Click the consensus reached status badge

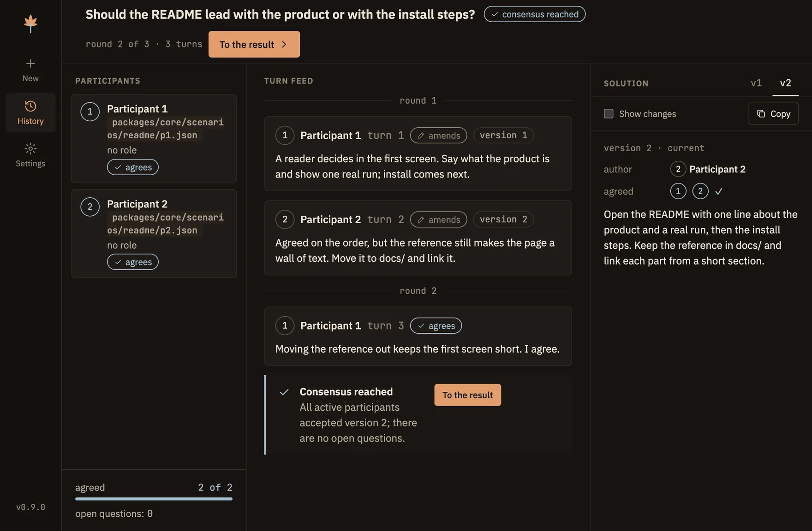coord(535,14)
